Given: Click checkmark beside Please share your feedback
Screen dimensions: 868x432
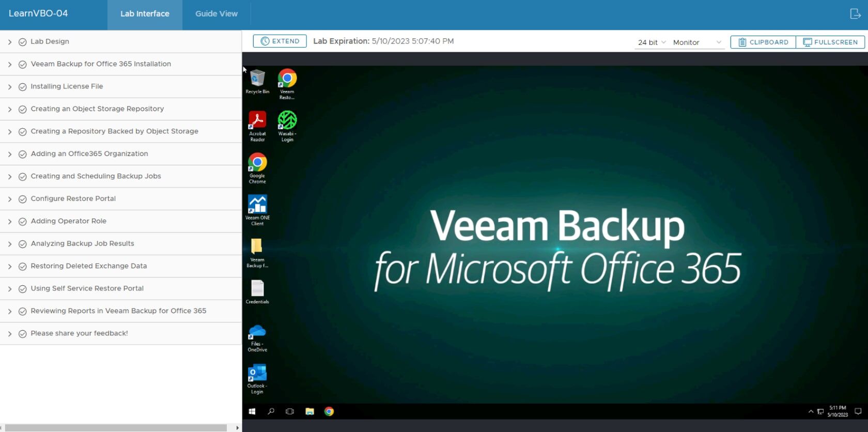Looking at the screenshot, I should [x=23, y=334].
